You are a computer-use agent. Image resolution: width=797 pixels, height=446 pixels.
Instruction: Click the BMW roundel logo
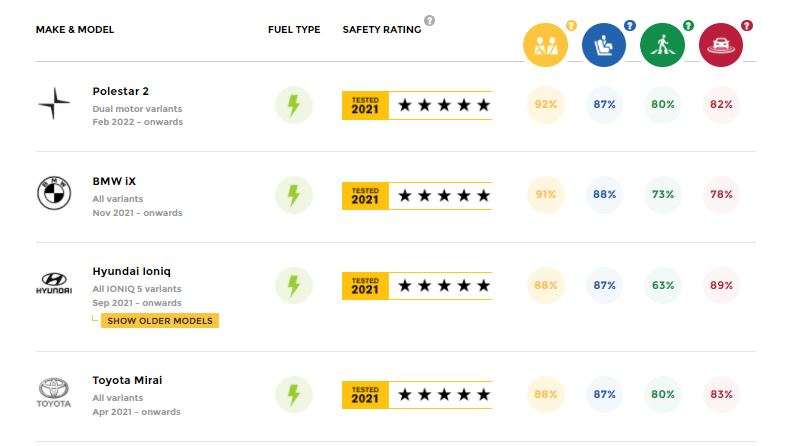54,193
